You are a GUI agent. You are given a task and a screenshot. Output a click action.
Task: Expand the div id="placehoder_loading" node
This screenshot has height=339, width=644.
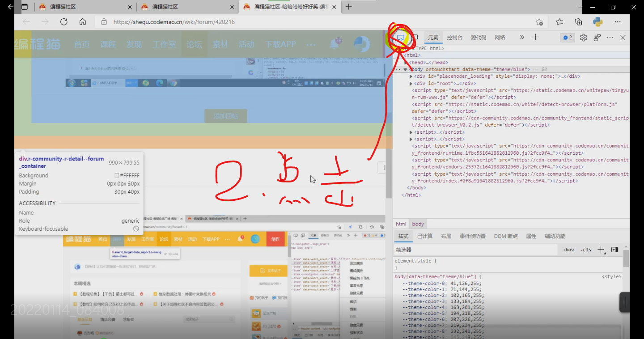click(411, 76)
